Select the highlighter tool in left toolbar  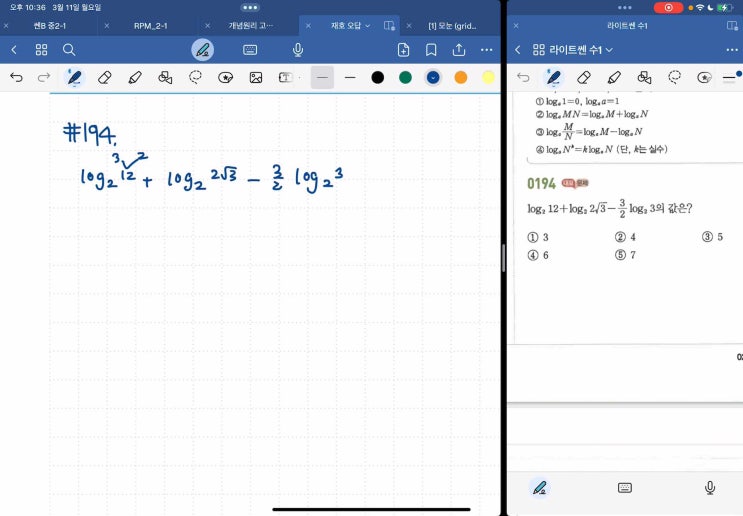[135, 77]
